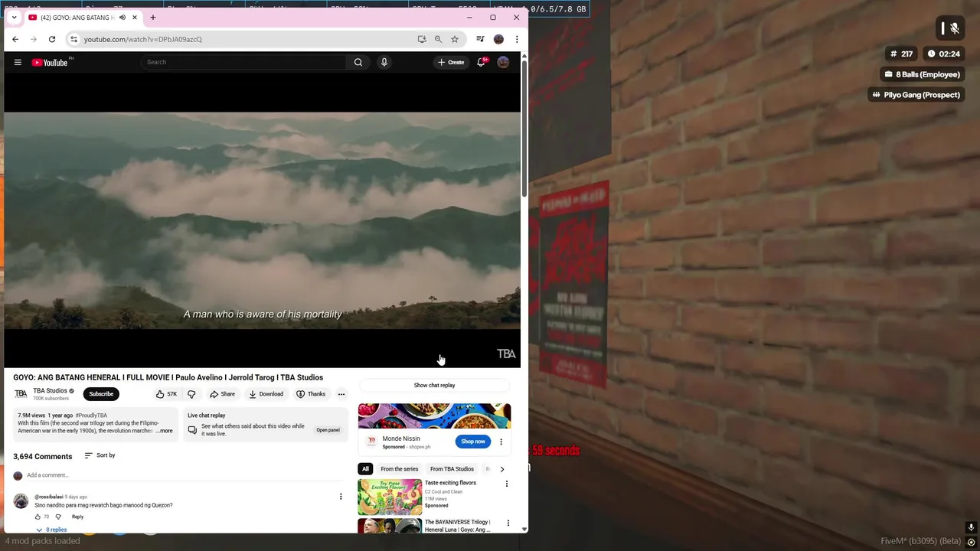Click the video player to pause

pos(262,220)
